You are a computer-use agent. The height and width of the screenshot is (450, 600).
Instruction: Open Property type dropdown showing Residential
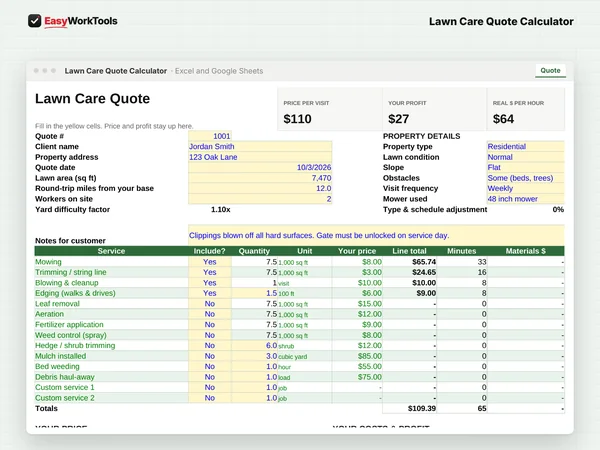click(x=525, y=147)
